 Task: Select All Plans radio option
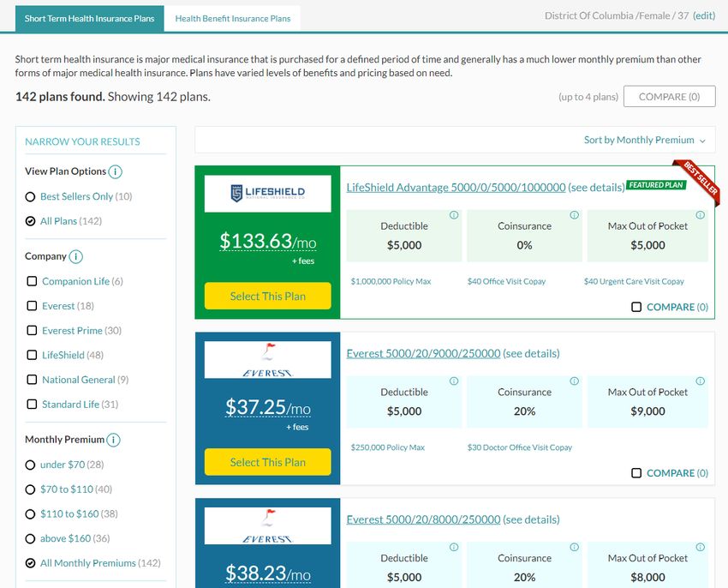pyautogui.click(x=30, y=221)
